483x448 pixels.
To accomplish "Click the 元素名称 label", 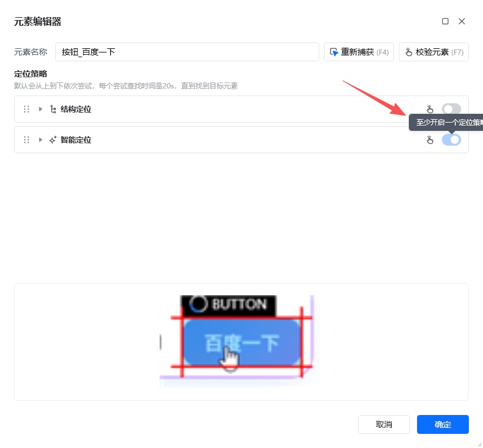I will pos(31,52).
